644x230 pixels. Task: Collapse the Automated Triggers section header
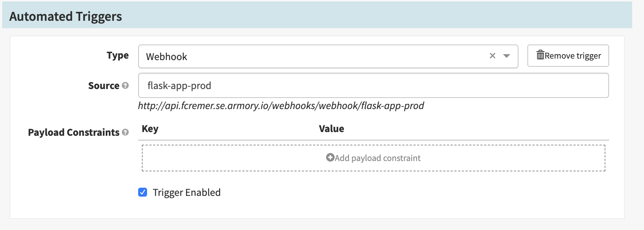point(65,16)
